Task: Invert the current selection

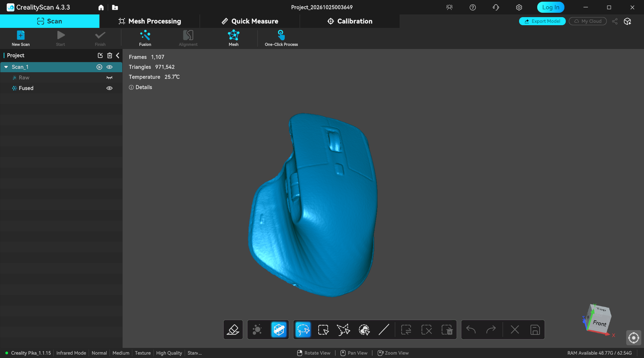Action: 406,330
